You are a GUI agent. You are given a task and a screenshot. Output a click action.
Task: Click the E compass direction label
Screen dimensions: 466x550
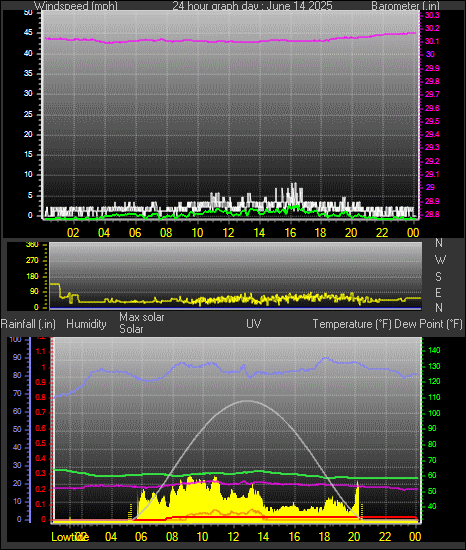tap(438, 292)
